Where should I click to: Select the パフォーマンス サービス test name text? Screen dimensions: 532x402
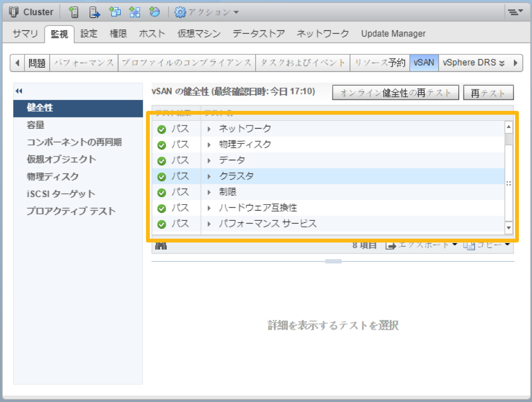(x=268, y=224)
